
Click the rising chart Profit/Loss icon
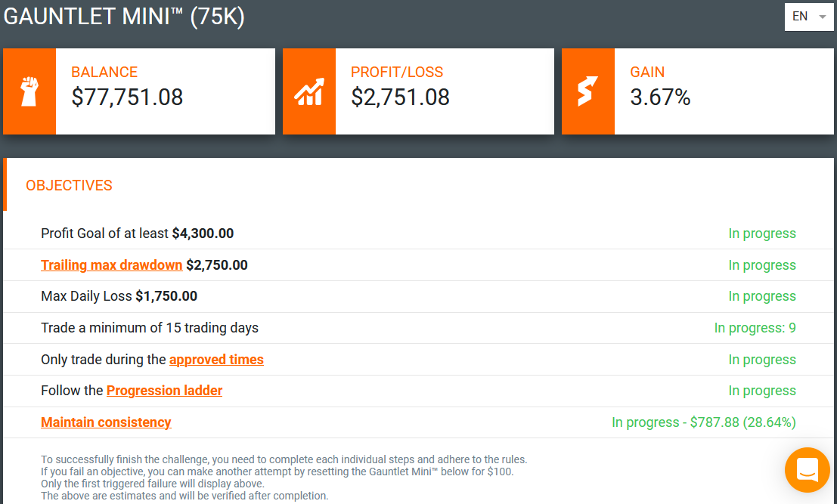tap(309, 91)
